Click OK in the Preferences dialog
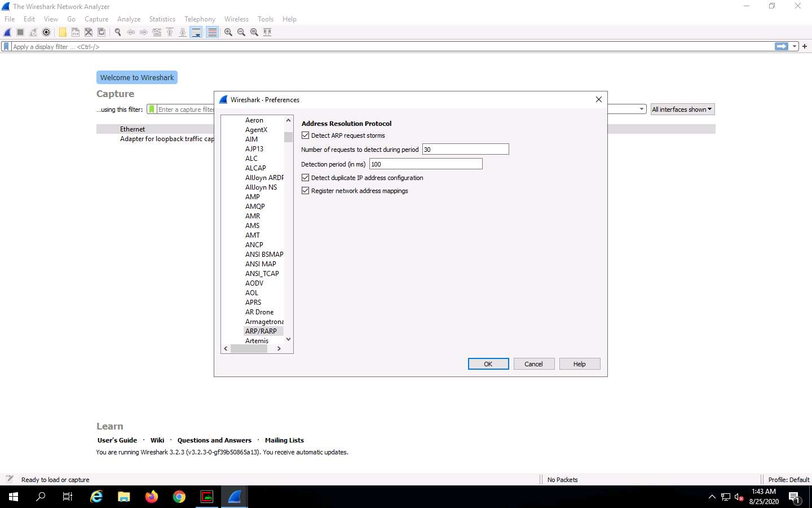812x508 pixels. point(488,364)
